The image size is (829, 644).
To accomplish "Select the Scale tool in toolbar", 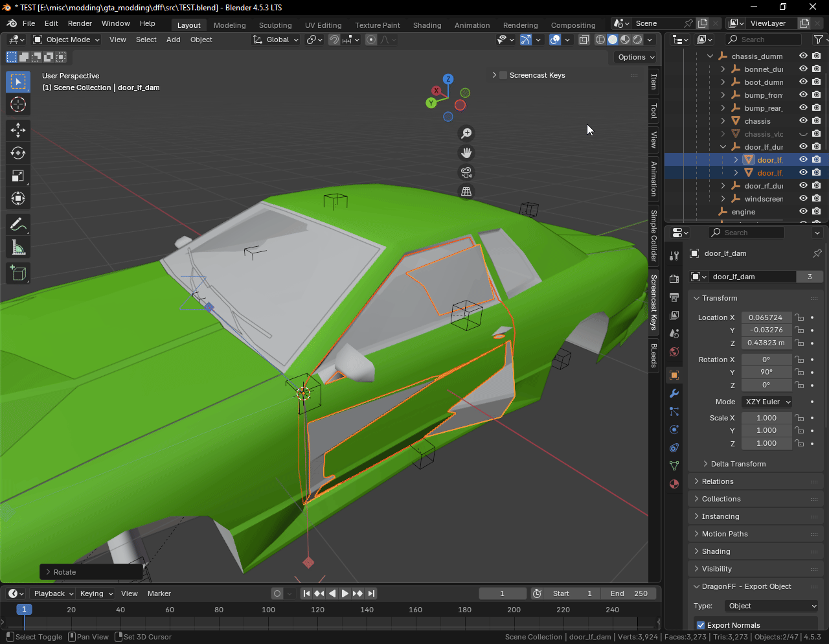I will (x=18, y=176).
